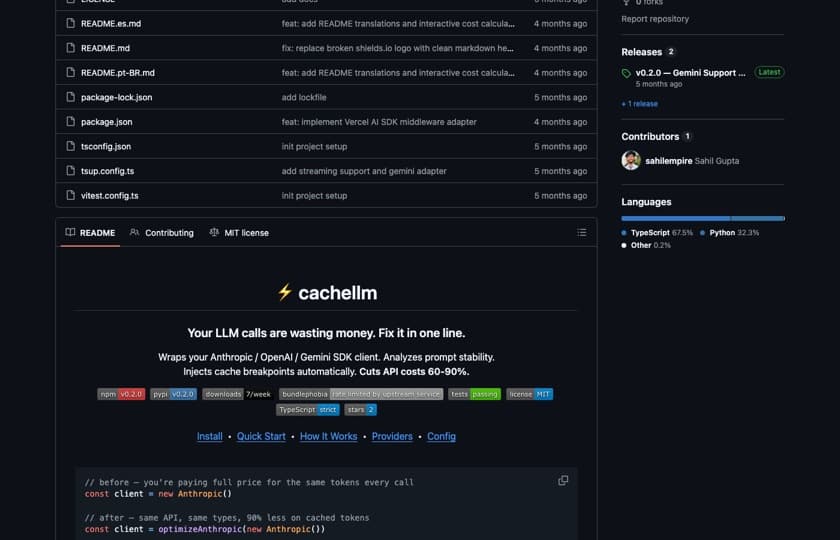Click the downloads 7/week badge

point(238,394)
